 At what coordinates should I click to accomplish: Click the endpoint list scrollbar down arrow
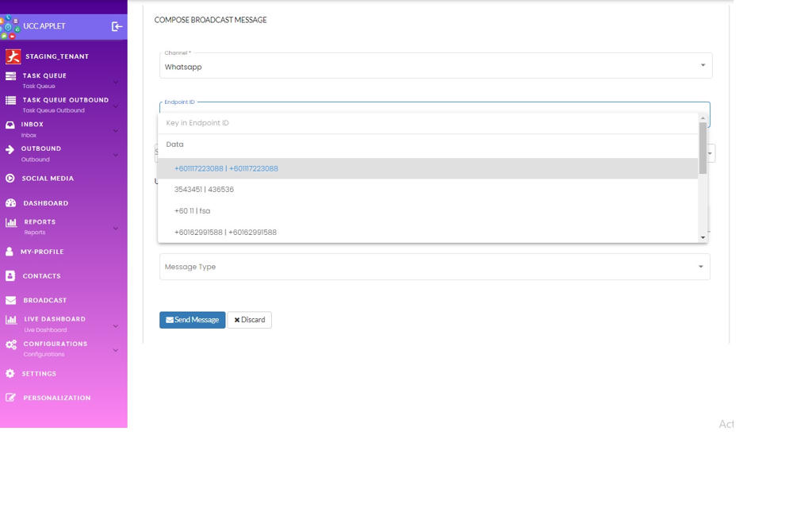703,237
